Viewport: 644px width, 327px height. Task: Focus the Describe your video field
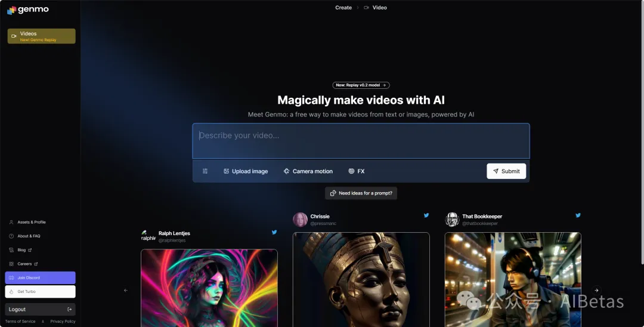point(361,141)
